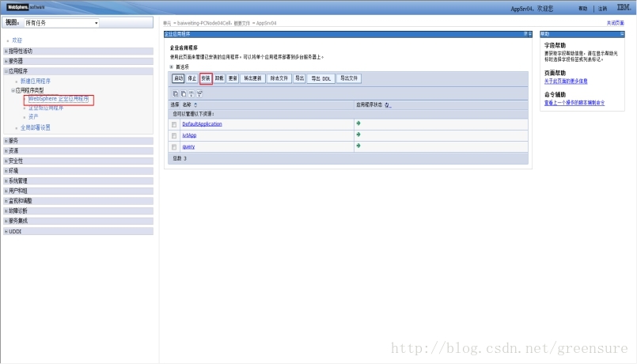Click the 关闭页面 link

coord(616,23)
